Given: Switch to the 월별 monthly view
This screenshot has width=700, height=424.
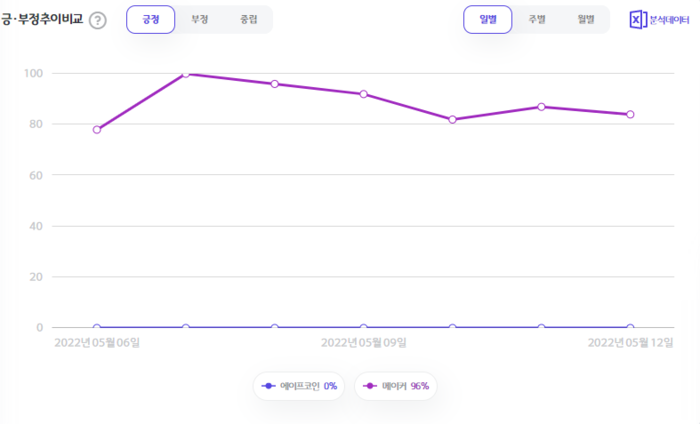Looking at the screenshot, I should [585, 19].
